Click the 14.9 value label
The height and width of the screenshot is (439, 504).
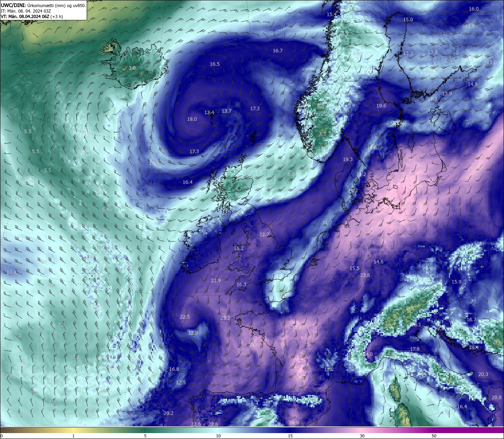click(472, 84)
